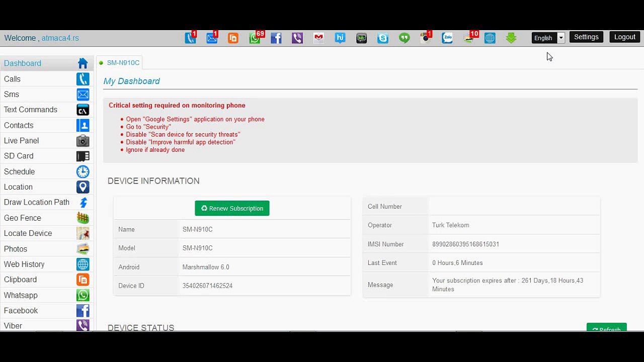Image resolution: width=644 pixels, height=362 pixels.
Task: Open the Zalo icon in the top toolbar
Action: tap(447, 38)
